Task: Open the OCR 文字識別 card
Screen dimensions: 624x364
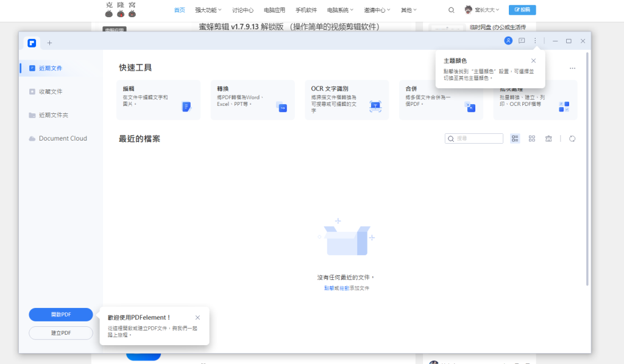Action: [x=347, y=100]
